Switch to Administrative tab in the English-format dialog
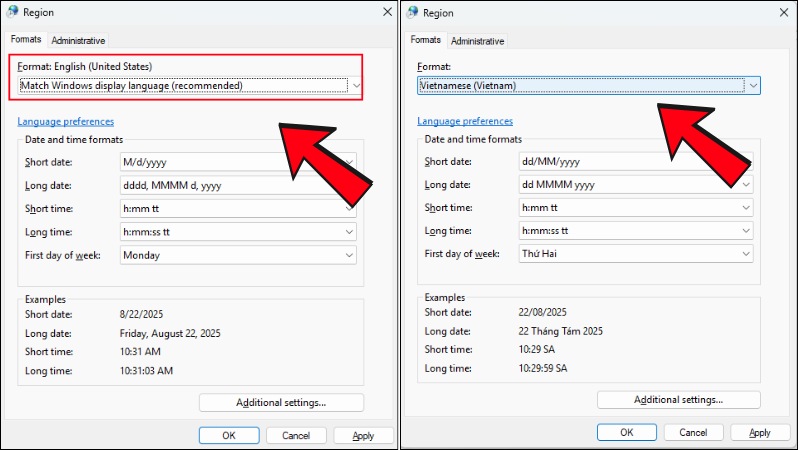 coord(78,40)
